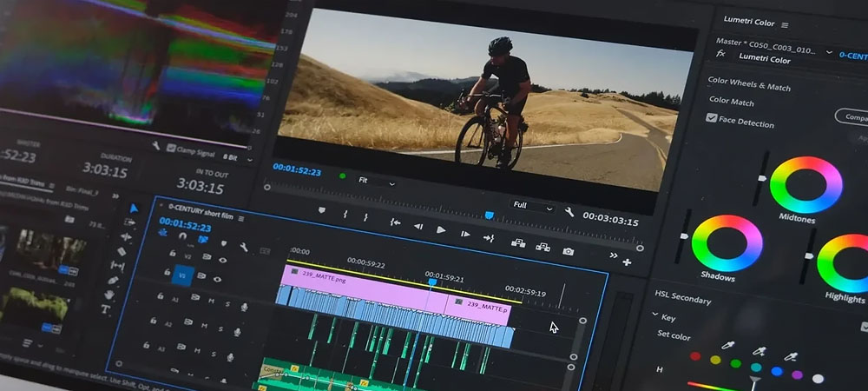Click the Color Wheels & Match heading
The width and height of the screenshot is (868, 391).
748,84
